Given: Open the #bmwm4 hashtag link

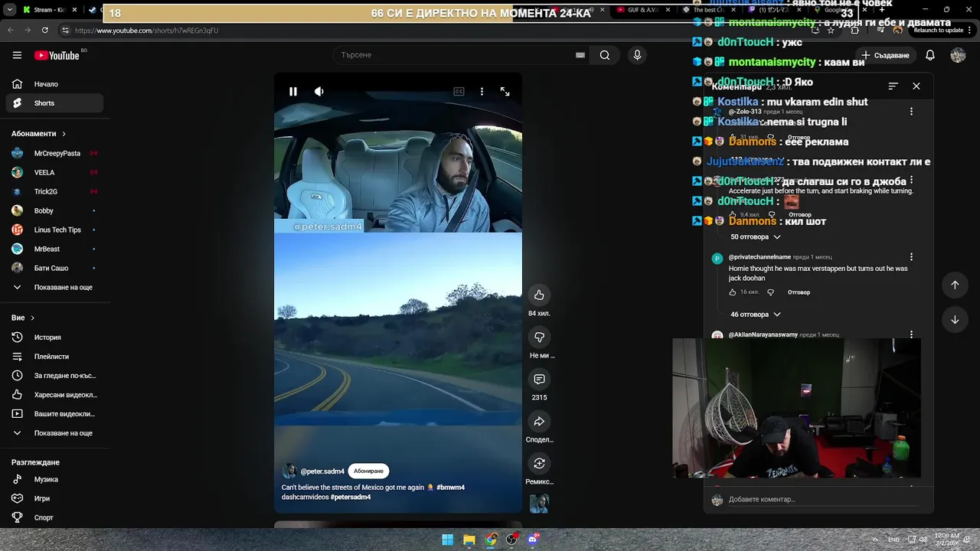Looking at the screenshot, I should [450, 487].
